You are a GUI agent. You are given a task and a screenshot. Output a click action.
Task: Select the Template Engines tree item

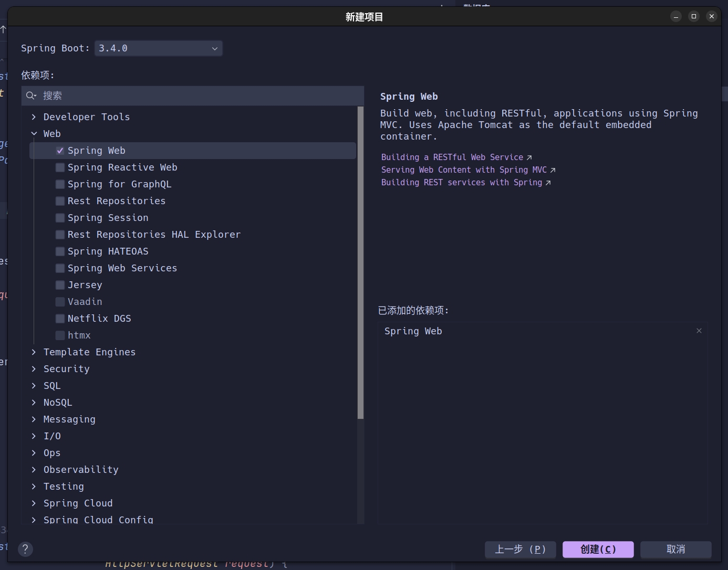[x=89, y=352]
